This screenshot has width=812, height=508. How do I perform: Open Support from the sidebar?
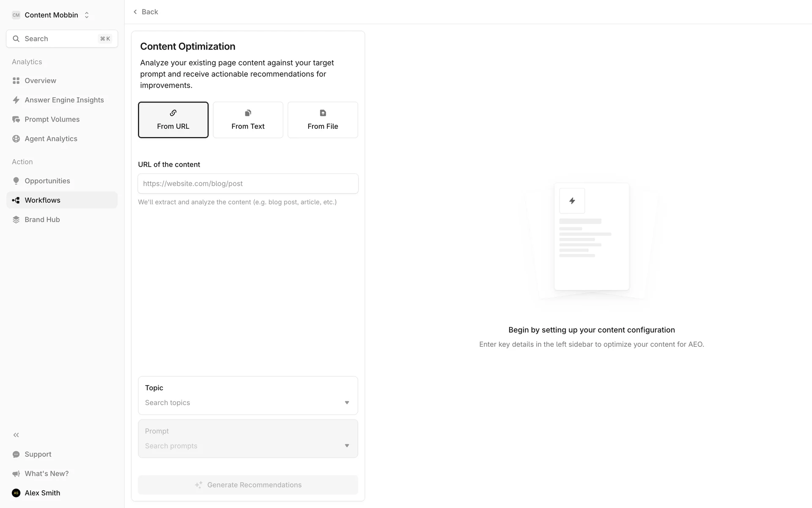point(38,454)
